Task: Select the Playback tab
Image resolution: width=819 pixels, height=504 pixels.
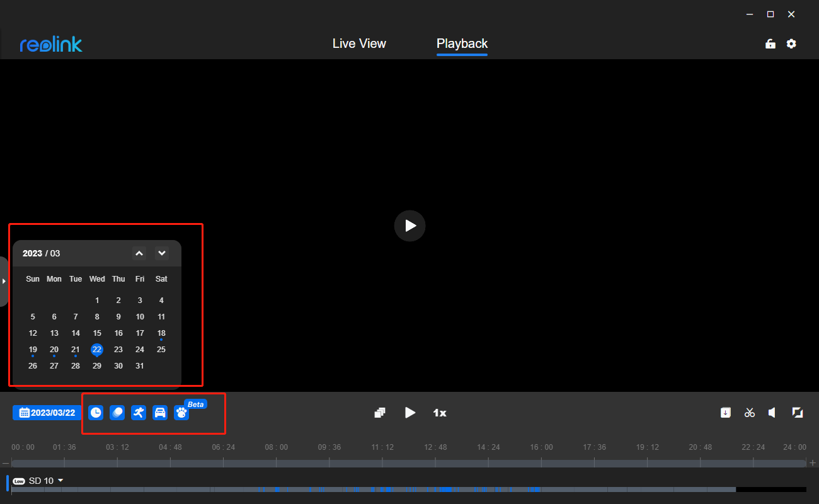Action: (462, 43)
